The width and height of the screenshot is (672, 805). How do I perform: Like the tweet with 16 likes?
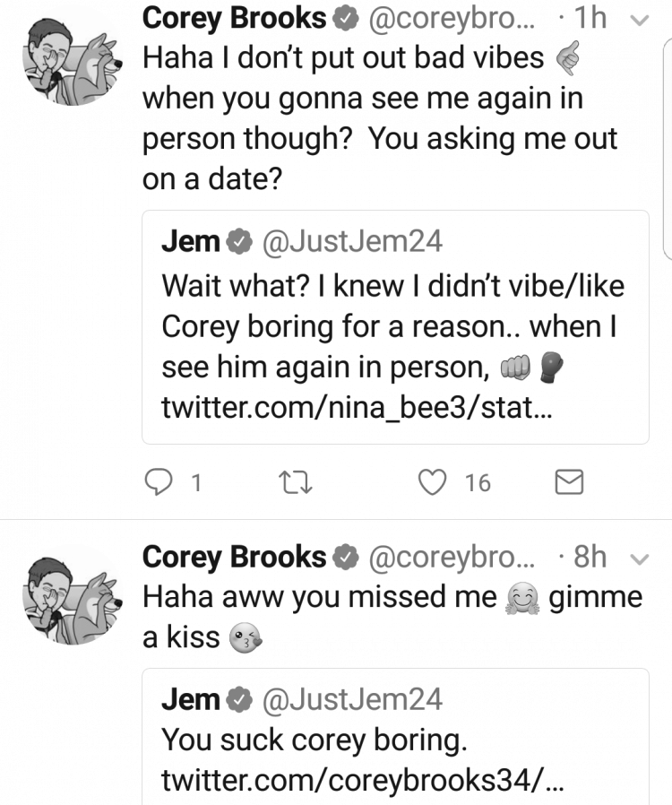(x=432, y=482)
